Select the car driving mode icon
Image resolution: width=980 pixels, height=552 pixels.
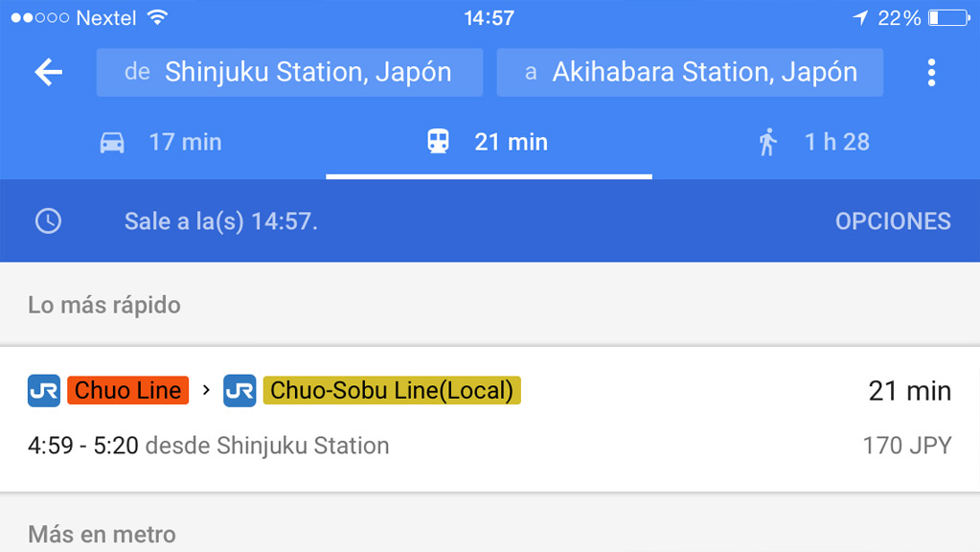112,143
